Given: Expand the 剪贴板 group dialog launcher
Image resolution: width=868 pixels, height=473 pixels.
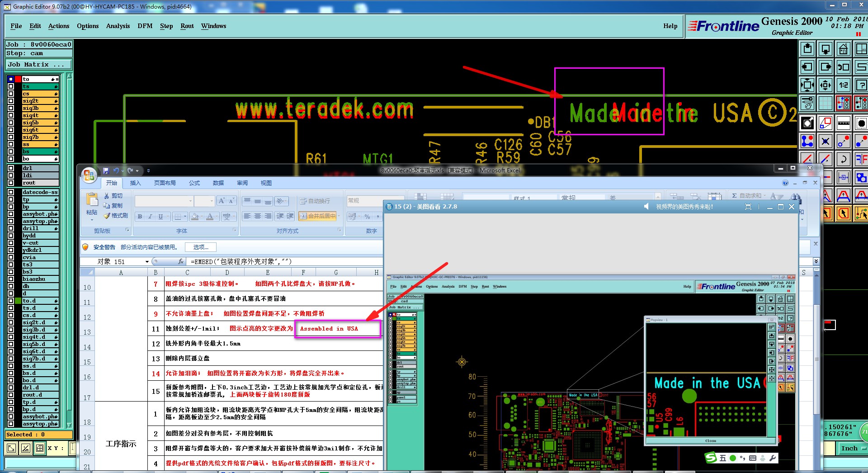Looking at the screenshot, I should tap(127, 230).
